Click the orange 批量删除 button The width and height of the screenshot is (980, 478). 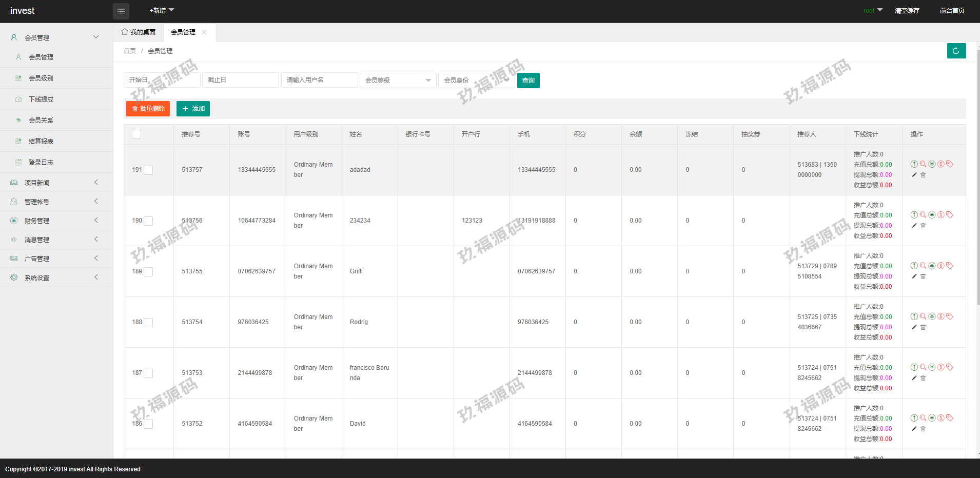pos(148,109)
